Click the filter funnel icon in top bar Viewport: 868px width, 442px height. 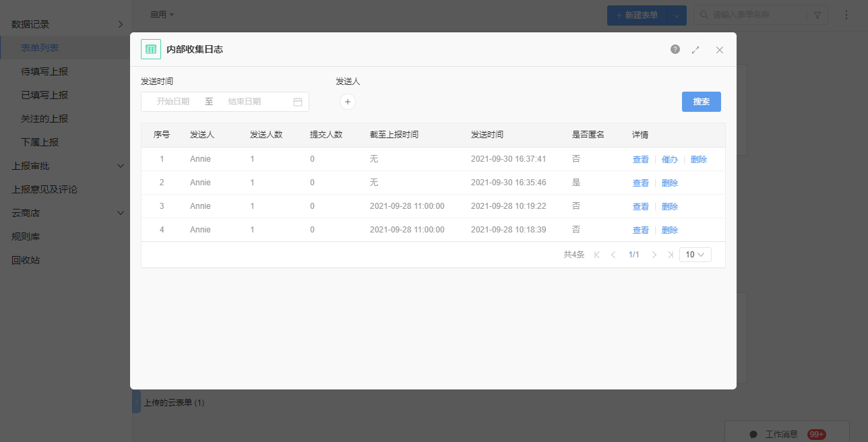point(817,15)
